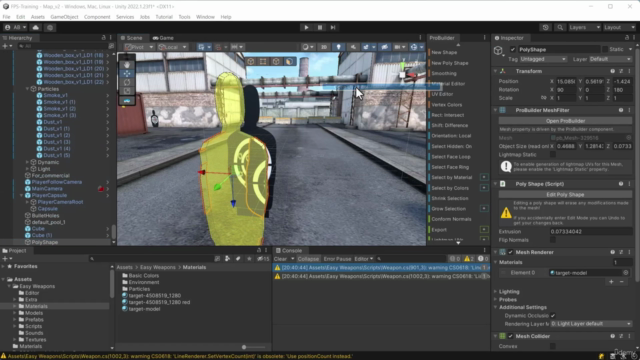640x360 pixels.
Task: Open the cloud services icon
Action: click(36, 27)
